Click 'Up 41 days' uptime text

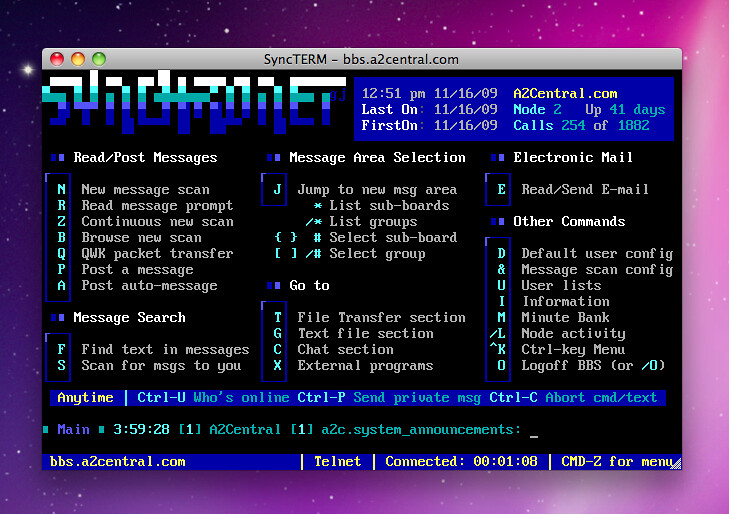(x=625, y=110)
